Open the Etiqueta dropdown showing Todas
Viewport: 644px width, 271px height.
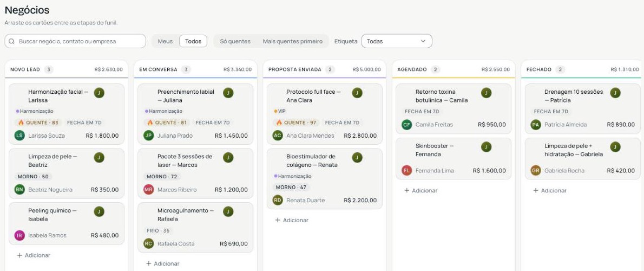tap(397, 41)
